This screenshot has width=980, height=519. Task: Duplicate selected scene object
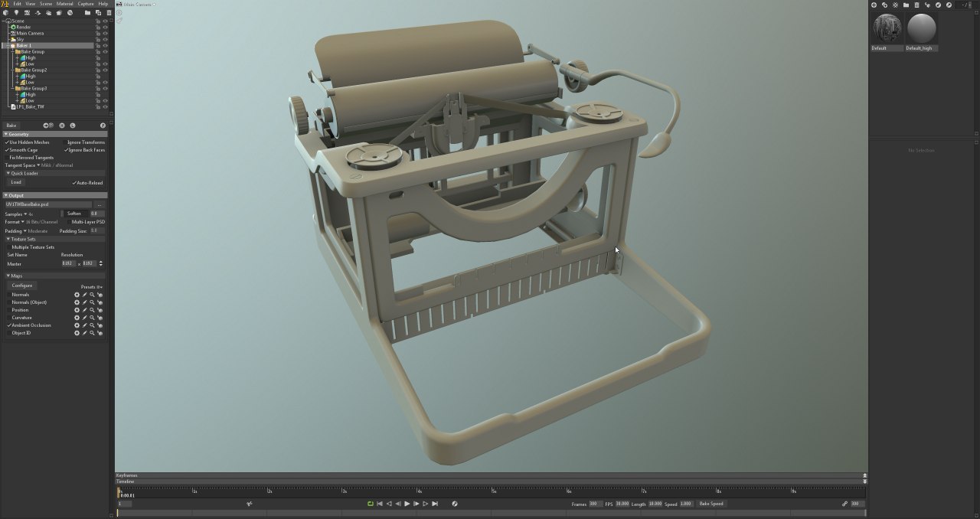pyautogui.click(x=98, y=12)
